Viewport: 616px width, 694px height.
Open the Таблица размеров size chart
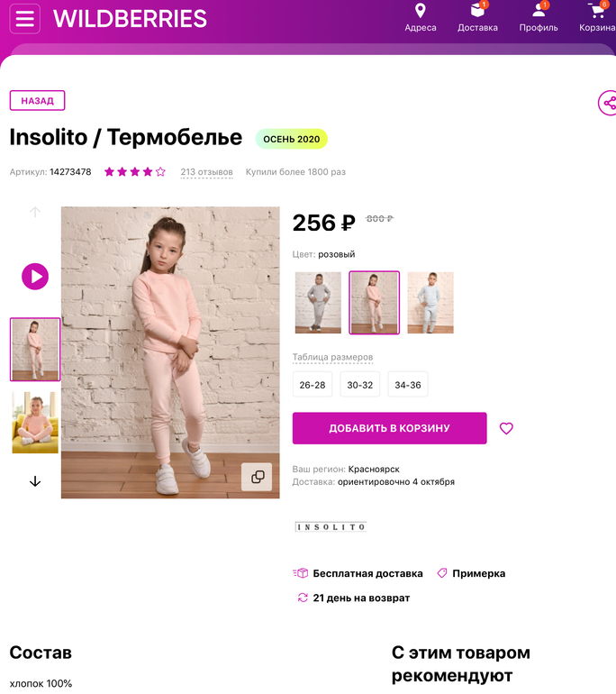[334, 358]
